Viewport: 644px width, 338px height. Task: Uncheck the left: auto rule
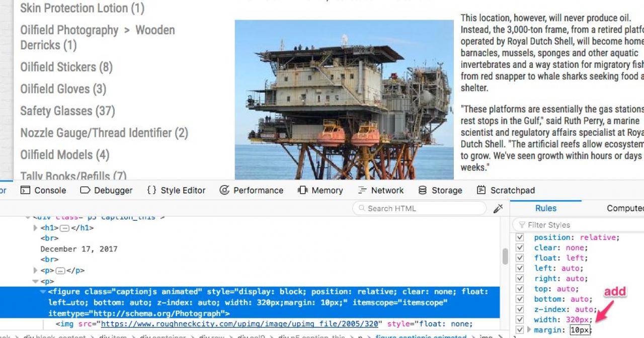coord(520,268)
